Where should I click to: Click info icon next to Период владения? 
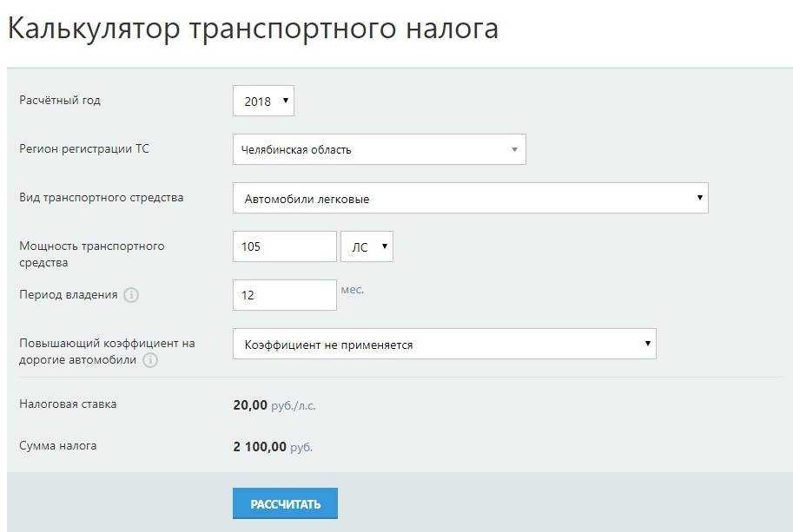(x=131, y=294)
